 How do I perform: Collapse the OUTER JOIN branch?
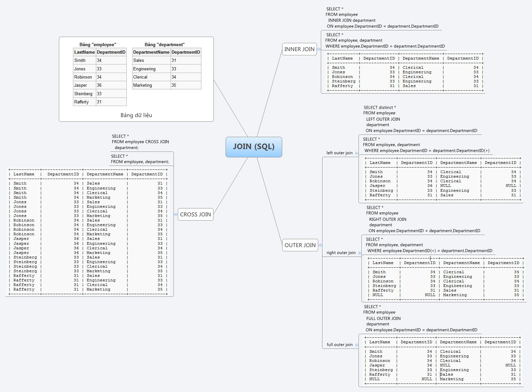tap(321, 245)
